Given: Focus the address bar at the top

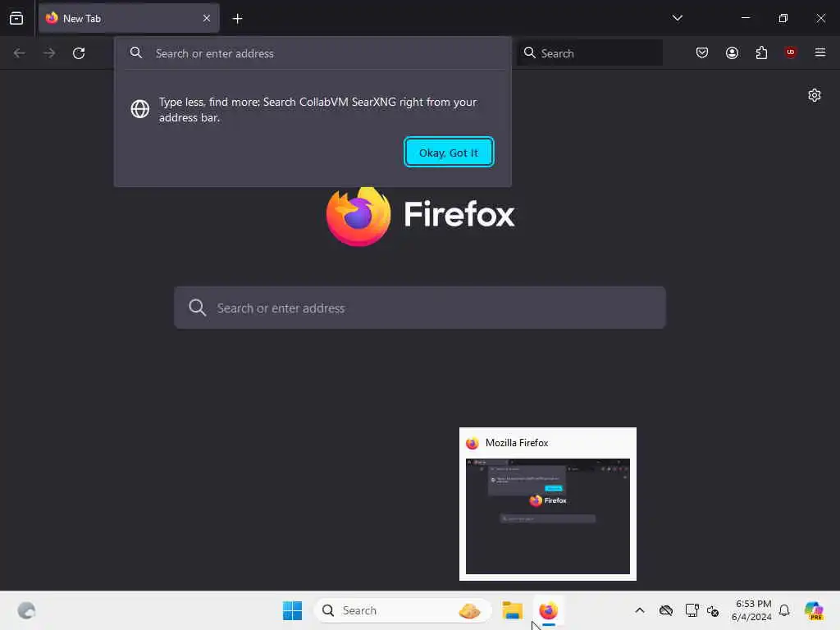Looking at the screenshot, I should click(x=313, y=53).
